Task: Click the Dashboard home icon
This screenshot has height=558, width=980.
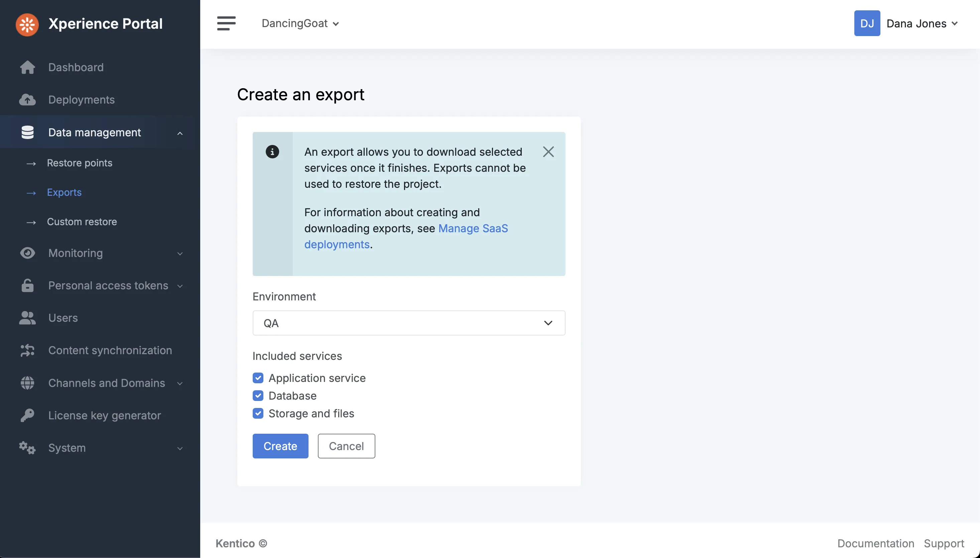Action: click(x=27, y=67)
